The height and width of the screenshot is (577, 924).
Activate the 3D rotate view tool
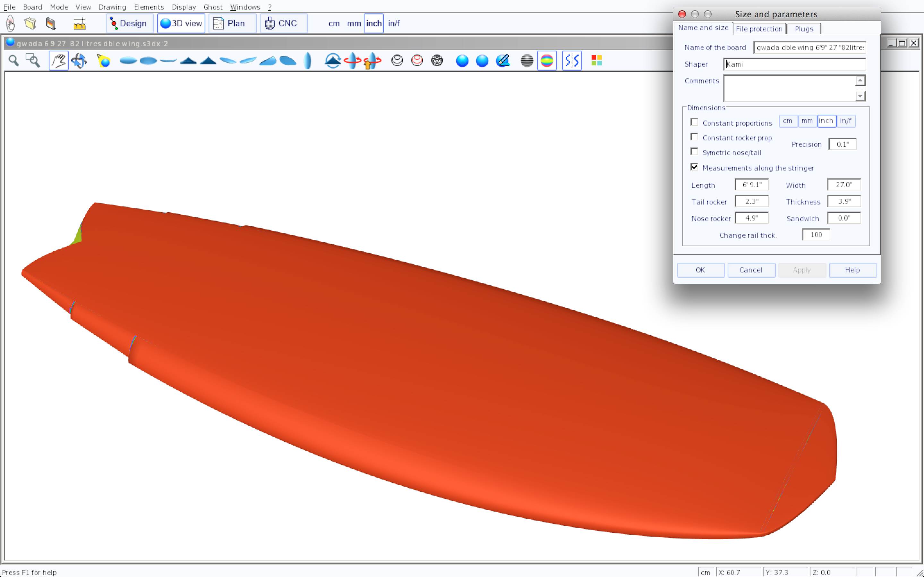[79, 61]
